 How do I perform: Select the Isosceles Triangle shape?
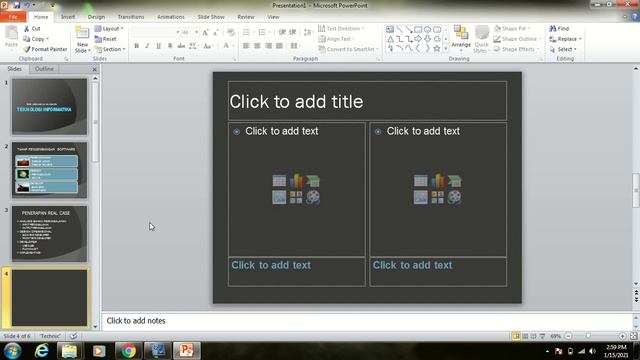point(390,39)
